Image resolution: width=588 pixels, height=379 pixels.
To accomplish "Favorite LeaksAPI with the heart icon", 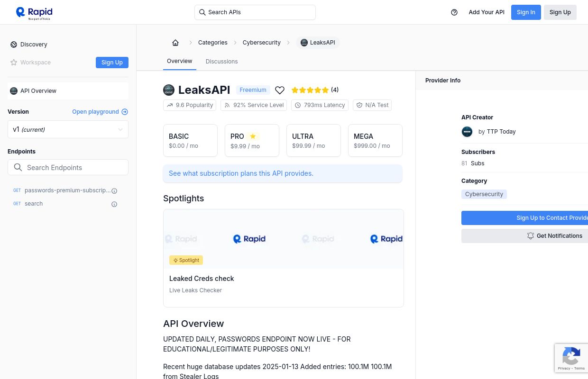I will 280,90.
